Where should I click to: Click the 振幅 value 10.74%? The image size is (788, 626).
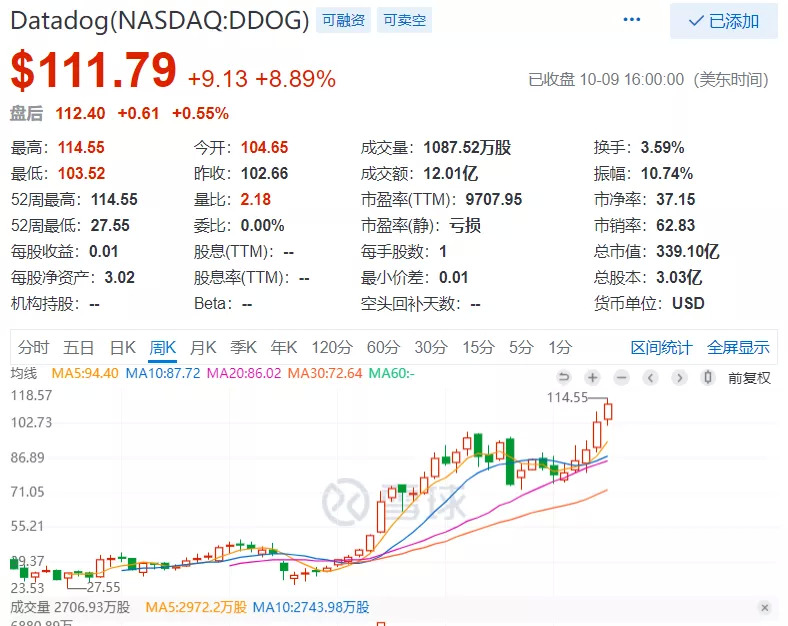(667, 174)
